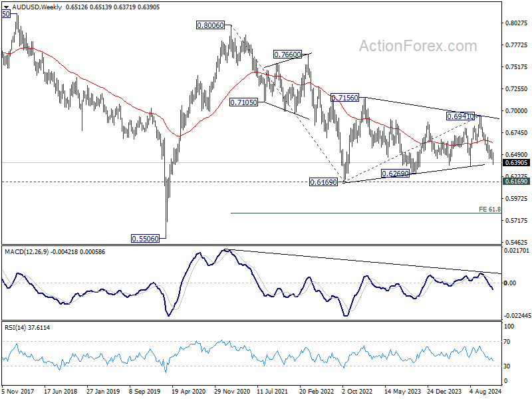Viewport: 532px width, 399px height.
Task: Click the RSI 70 level label
Action: (507, 342)
